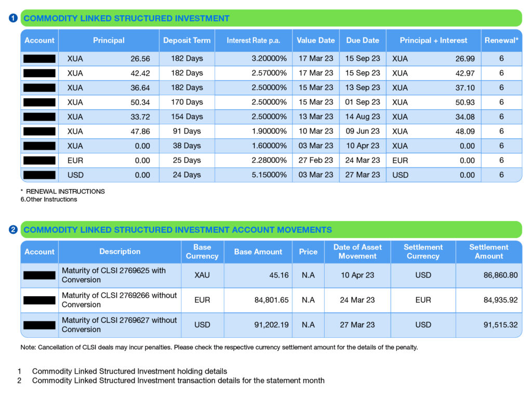Select the redacted Account field in the first XUA row
Viewport: 532px width, 408px height.
(39, 59)
